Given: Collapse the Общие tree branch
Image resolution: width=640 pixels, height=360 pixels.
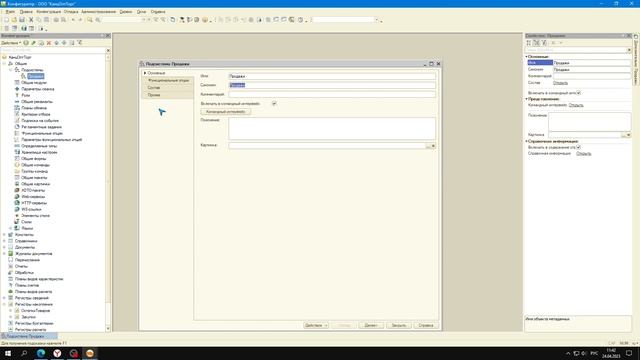Looking at the screenshot, I should [4, 64].
